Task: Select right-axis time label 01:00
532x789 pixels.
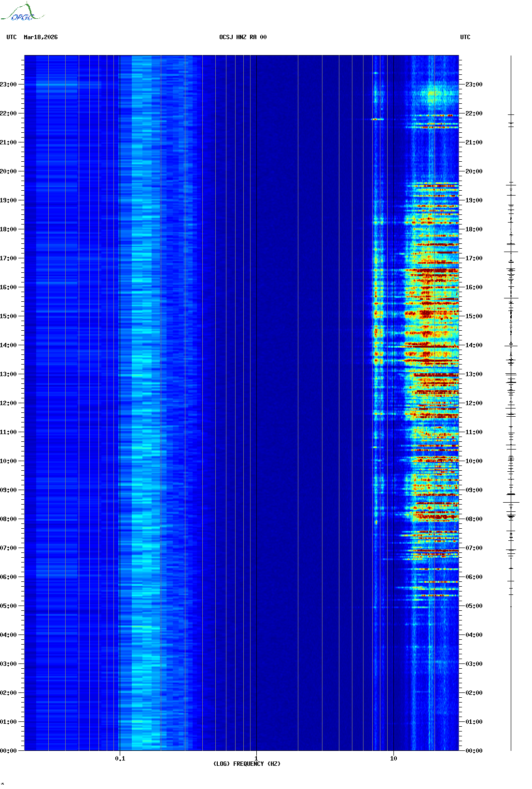Action: point(474,722)
